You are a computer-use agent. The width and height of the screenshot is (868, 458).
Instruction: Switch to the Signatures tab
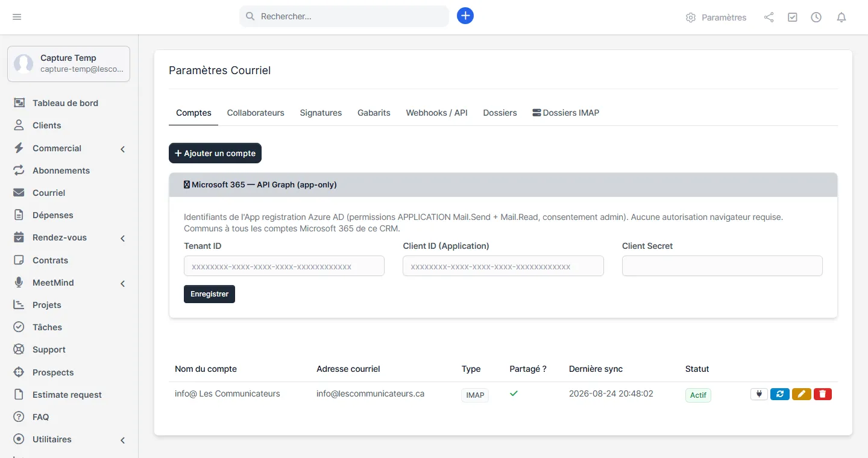pos(321,113)
